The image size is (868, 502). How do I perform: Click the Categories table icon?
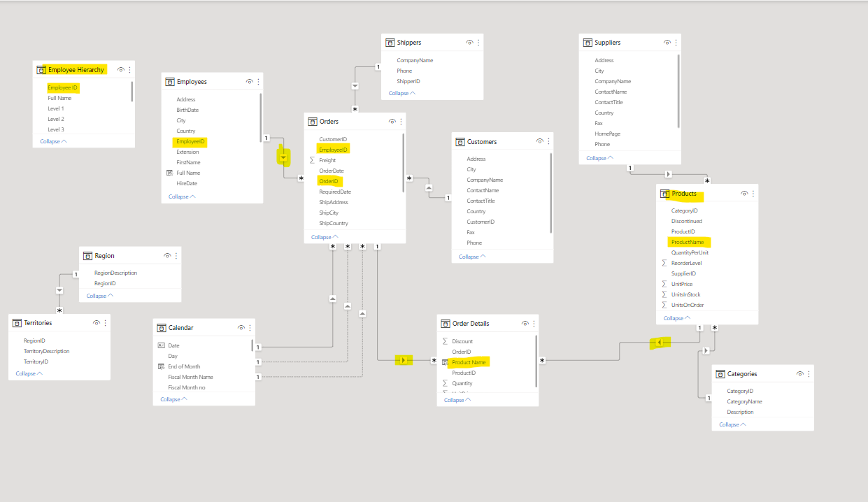tap(720, 374)
